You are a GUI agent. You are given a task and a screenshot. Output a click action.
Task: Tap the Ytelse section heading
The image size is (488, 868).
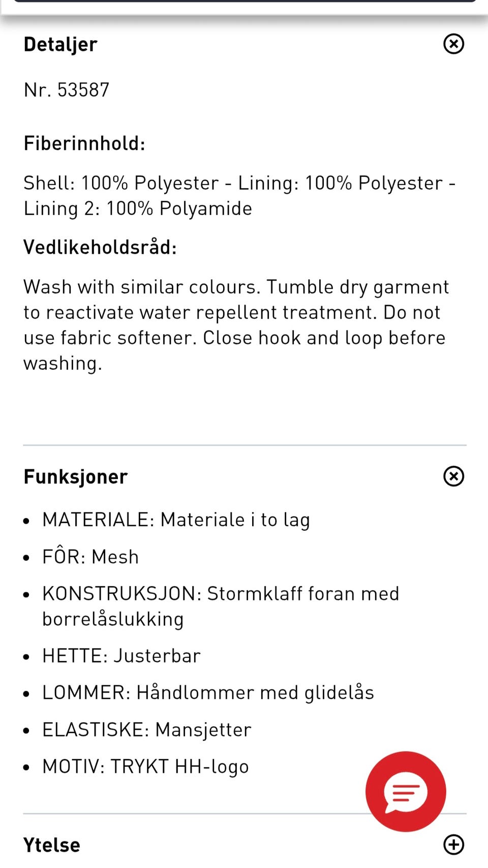(x=52, y=845)
